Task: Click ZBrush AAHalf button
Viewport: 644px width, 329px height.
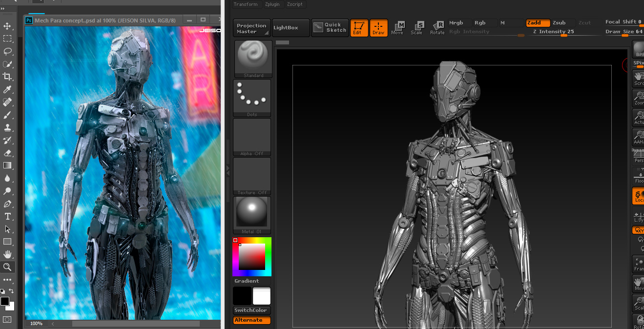Action: pyautogui.click(x=639, y=137)
